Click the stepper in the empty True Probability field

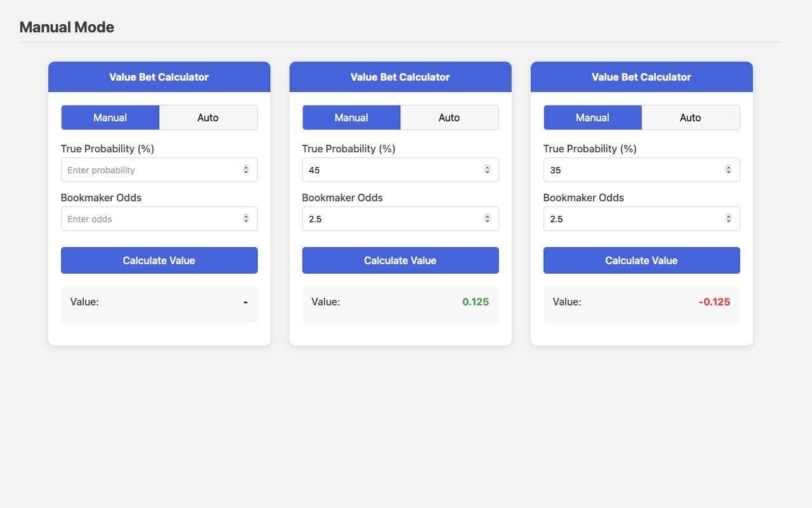(x=246, y=170)
